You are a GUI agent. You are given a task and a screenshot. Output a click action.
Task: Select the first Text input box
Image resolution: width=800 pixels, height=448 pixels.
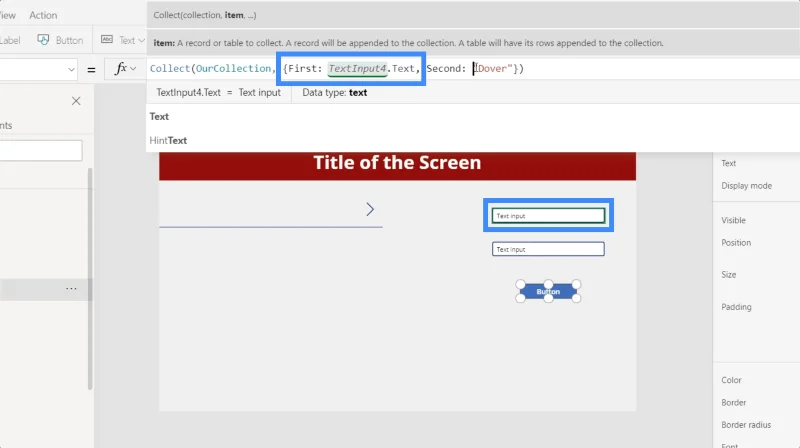548,216
